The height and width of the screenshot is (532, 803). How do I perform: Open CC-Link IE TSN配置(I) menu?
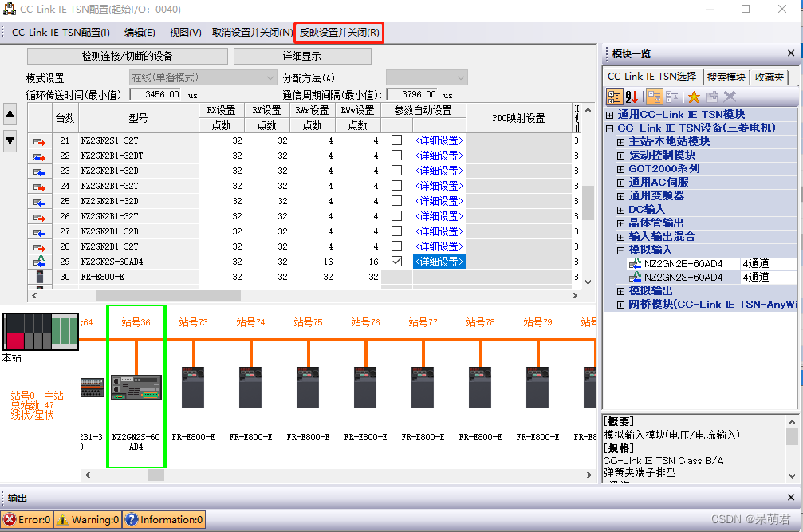(61, 32)
